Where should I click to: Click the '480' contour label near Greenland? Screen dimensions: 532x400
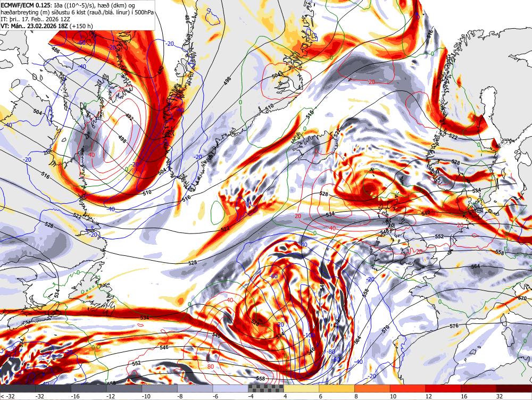click(161, 70)
